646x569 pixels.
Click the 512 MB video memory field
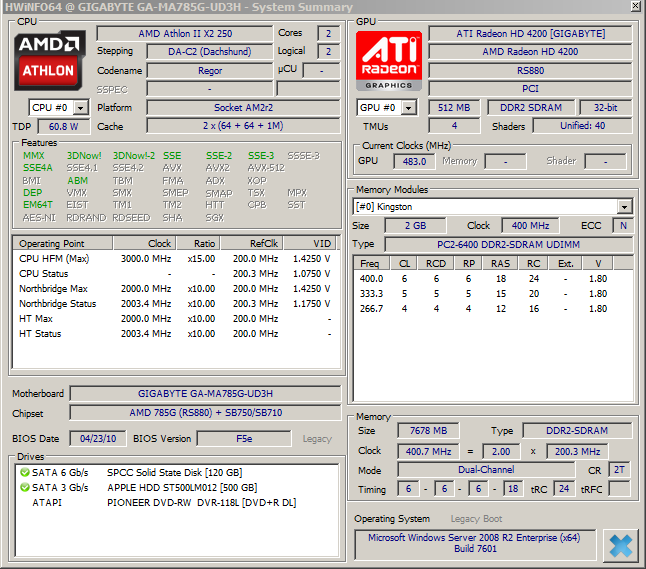(454, 108)
